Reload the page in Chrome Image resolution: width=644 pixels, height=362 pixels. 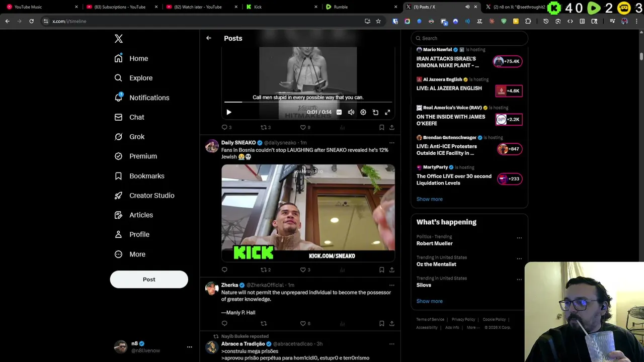point(31,21)
